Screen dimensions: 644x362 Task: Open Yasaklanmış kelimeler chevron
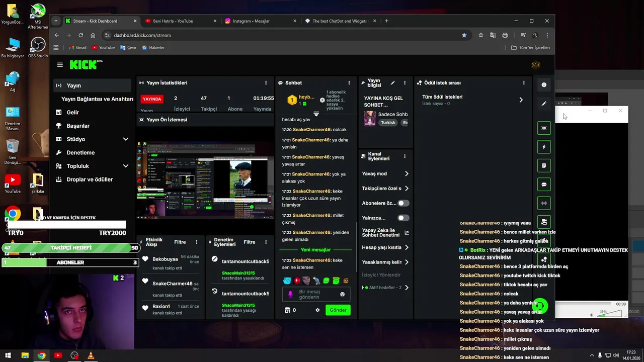(x=407, y=262)
